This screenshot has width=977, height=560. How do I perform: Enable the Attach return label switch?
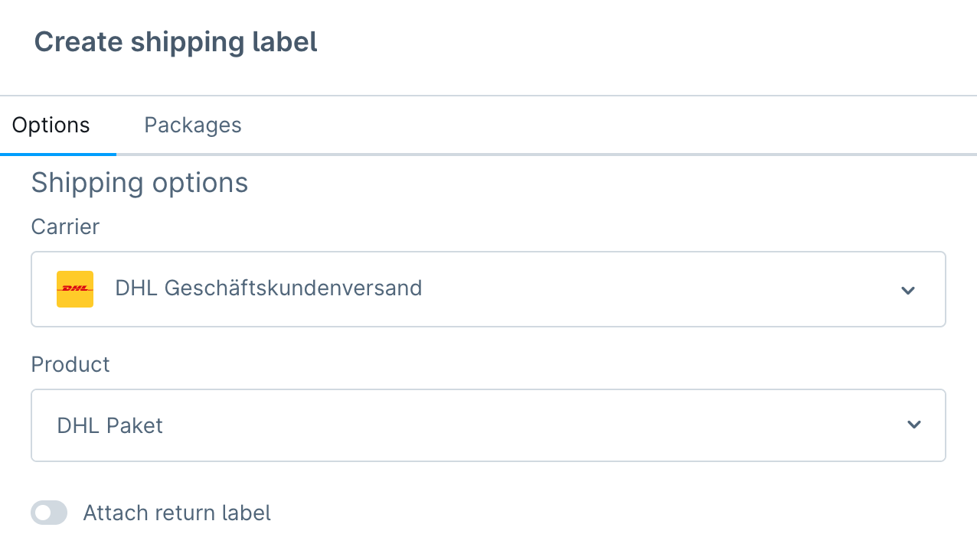49,513
